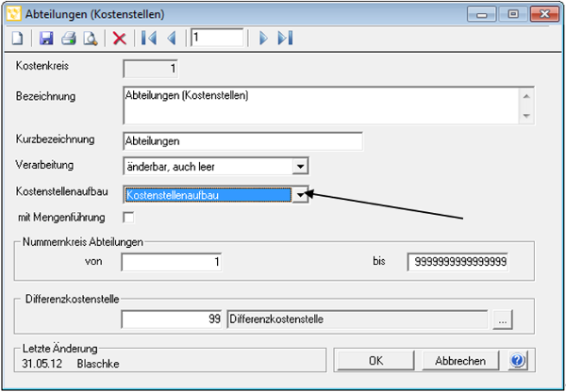Image resolution: width=566 pixels, height=392 pixels.
Task: Enable the mit Mengenführung checkbox
Action: (128, 218)
